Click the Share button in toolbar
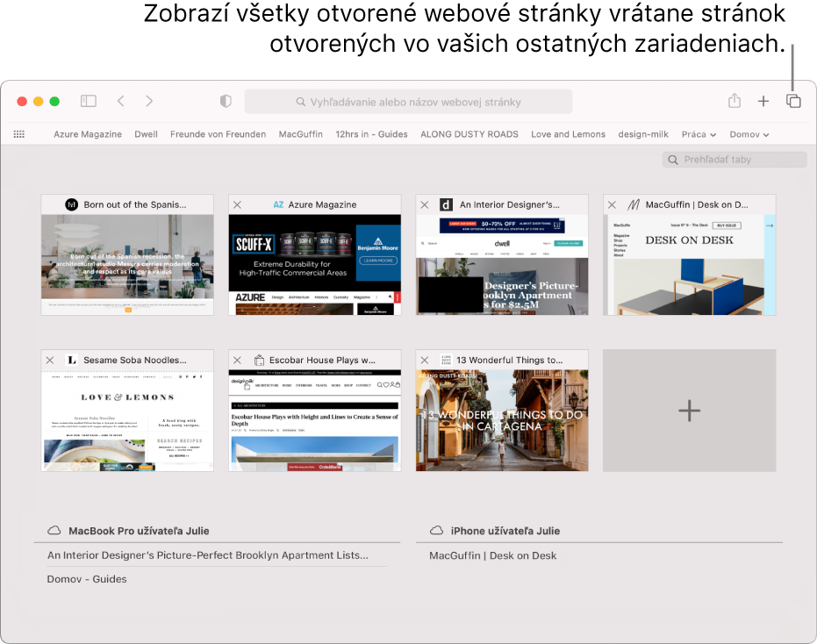Screen dimensions: 817x644 pyautogui.click(x=735, y=101)
